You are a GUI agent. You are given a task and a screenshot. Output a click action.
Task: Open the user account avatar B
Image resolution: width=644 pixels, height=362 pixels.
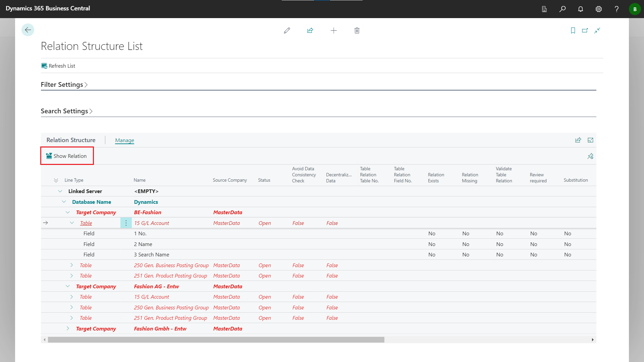pos(635,9)
